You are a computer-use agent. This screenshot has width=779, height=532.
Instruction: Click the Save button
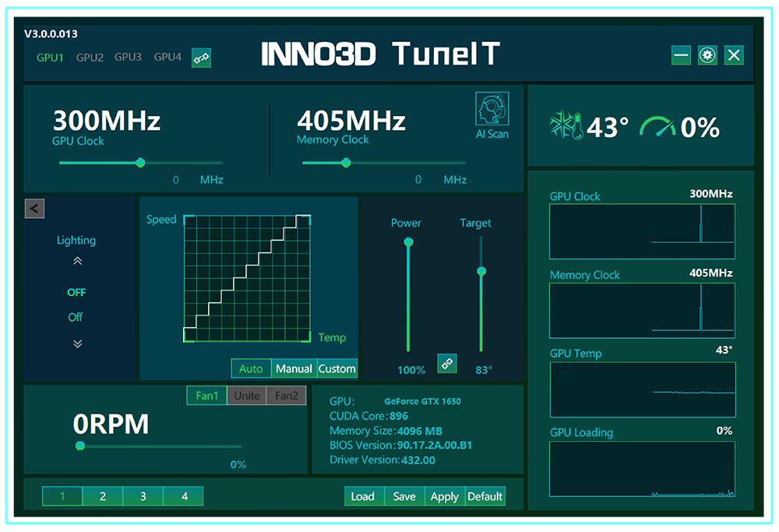click(x=404, y=496)
